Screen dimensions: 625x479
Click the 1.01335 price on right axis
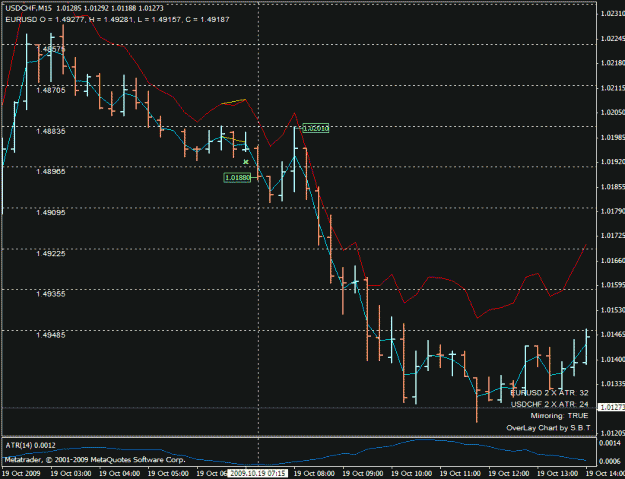[613, 384]
